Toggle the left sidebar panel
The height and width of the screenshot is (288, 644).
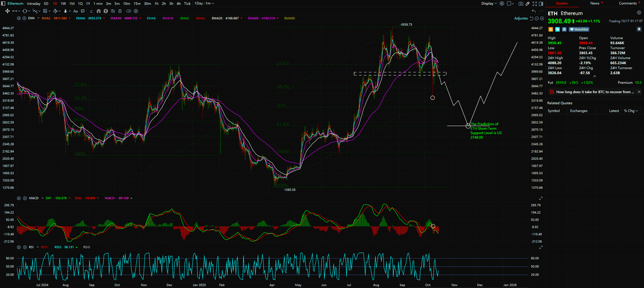tap(4, 4)
